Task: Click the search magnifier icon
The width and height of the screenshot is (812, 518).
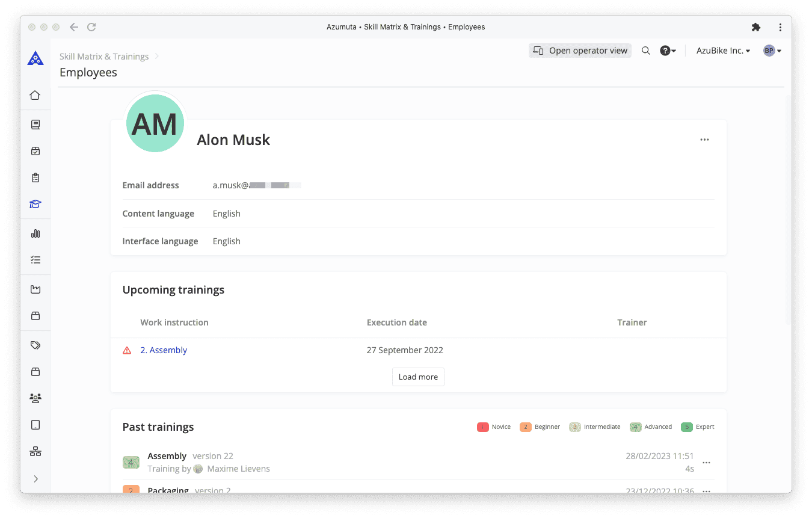Action: coord(645,51)
